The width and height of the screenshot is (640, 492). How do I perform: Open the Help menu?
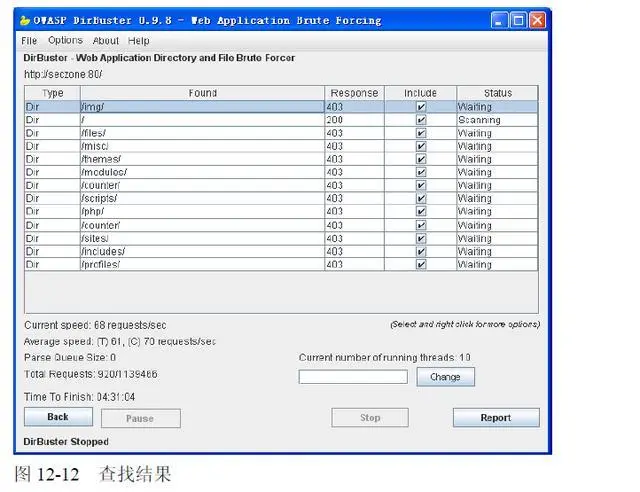pos(138,41)
